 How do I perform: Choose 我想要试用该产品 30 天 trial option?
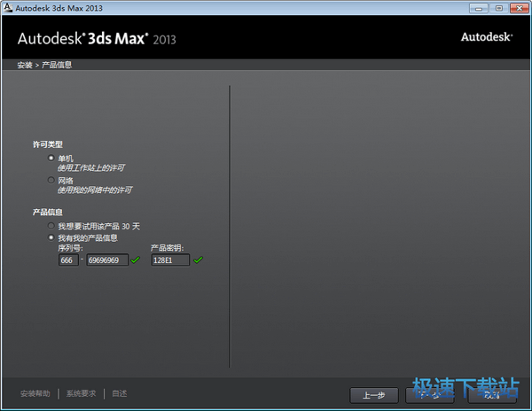click(51, 226)
